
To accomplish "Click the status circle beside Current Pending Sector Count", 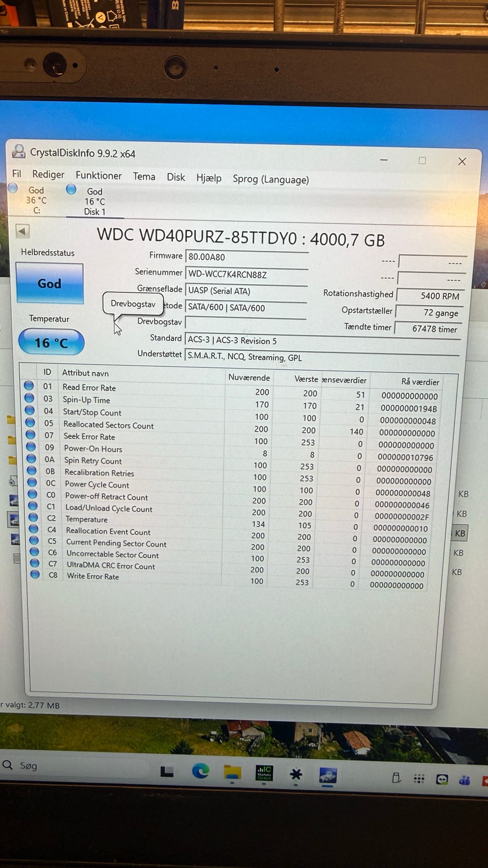I will 35,541.
